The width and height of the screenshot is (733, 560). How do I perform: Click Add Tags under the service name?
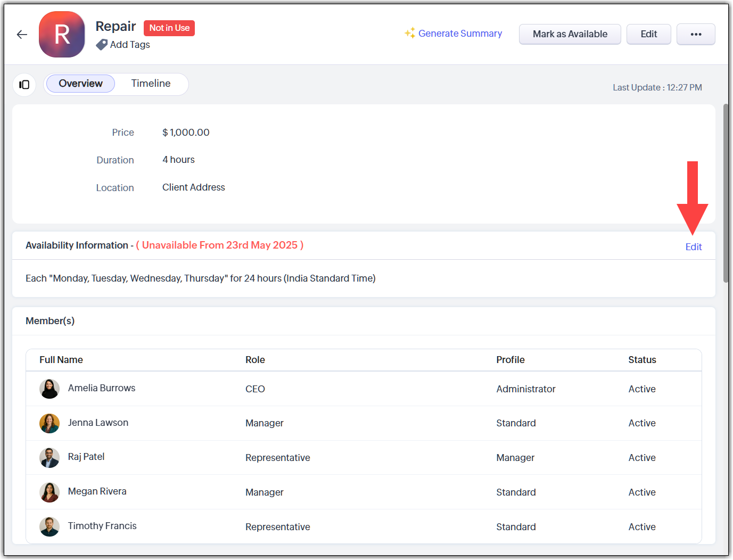pos(130,45)
